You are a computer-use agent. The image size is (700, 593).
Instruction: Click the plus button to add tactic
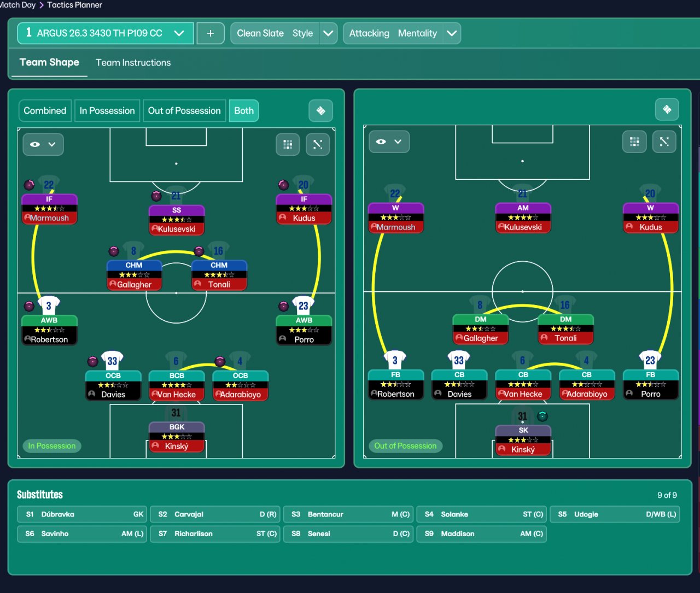click(210, 33)
